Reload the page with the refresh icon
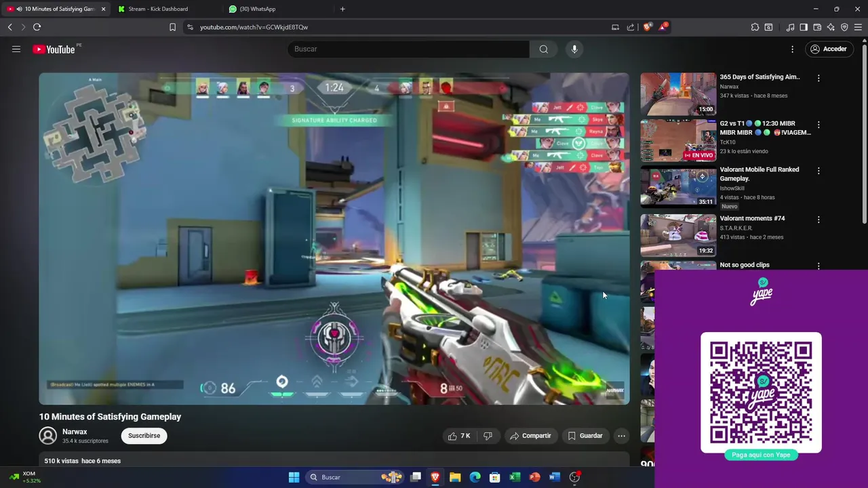Image resolution: width=868 pixels, height=488 pixels. point(37,27)
